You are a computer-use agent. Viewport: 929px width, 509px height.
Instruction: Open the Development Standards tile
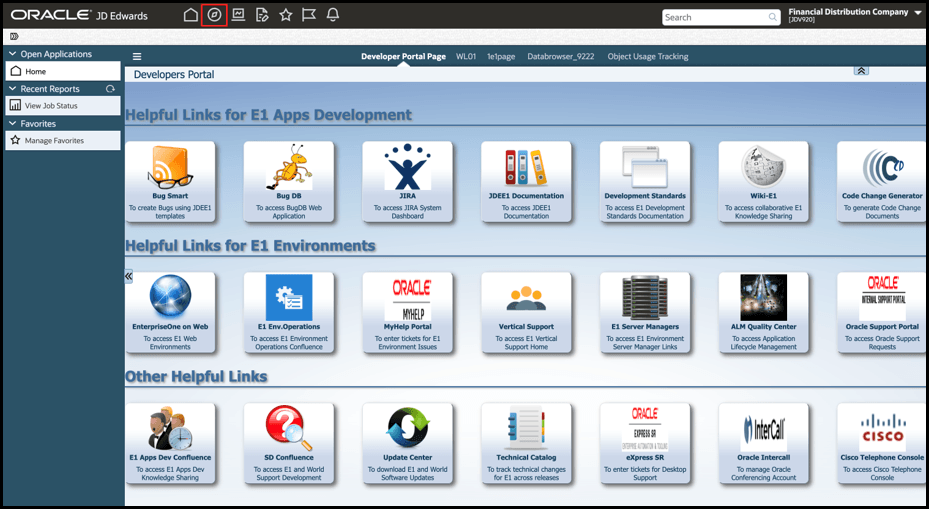(x=645, y=182)
